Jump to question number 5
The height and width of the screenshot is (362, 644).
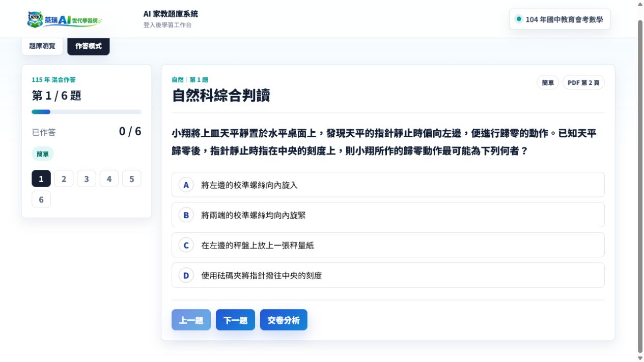[132, 178]
